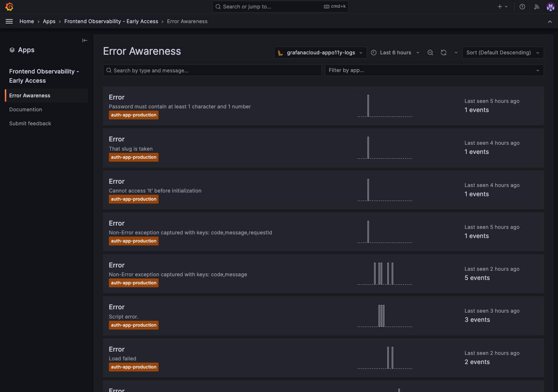Click the cmd+k keyboard shortcut hint
The height and width of the screenshot is (392, 558).
335,6
